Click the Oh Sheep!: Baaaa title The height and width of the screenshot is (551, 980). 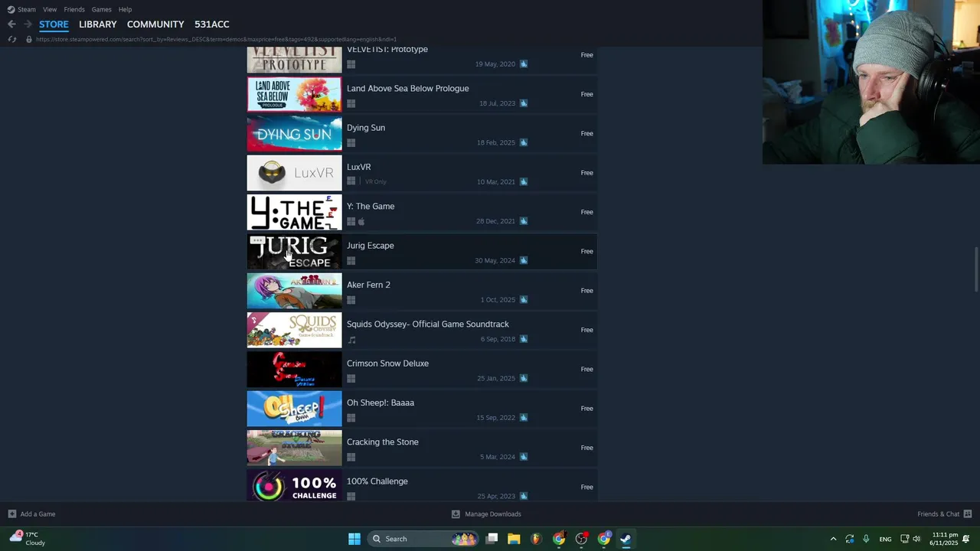click(x=381, y=403)
